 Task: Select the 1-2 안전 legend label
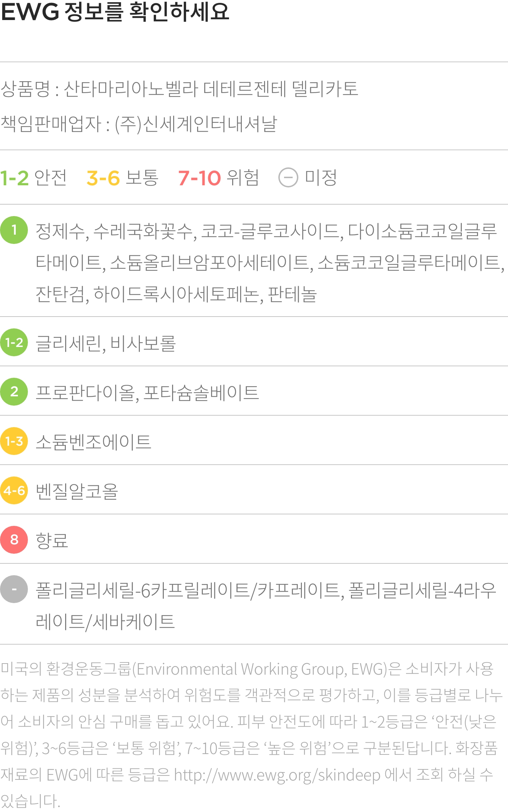click(33, 178)
